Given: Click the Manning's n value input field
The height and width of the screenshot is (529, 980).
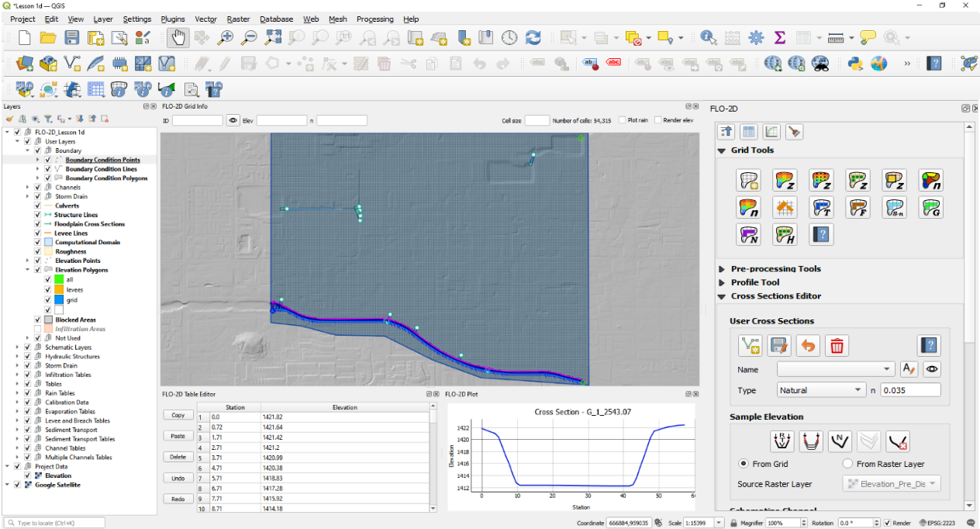Looking at the screenshot, I should pyautogui.click(x=910, y=390).
